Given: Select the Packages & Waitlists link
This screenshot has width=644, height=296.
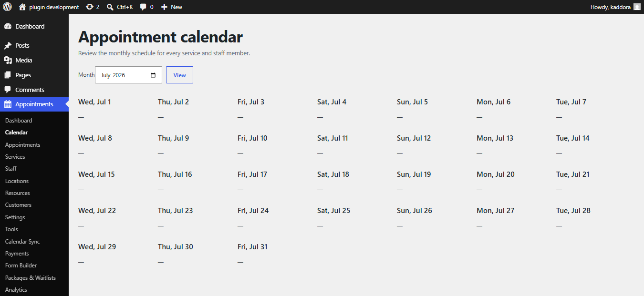Looking at the screenshot, I should point(31,278).
